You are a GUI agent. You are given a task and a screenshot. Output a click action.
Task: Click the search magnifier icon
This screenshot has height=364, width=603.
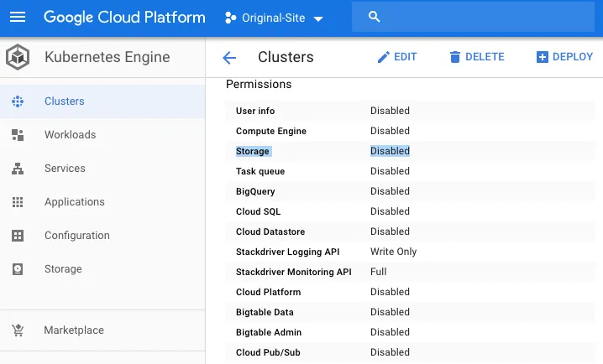click(375, 18)
